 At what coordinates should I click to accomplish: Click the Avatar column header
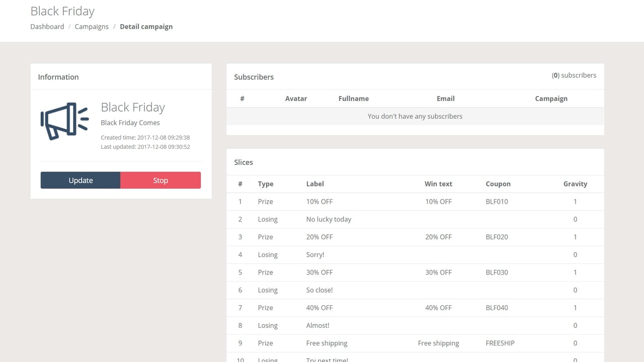(296, 99)
